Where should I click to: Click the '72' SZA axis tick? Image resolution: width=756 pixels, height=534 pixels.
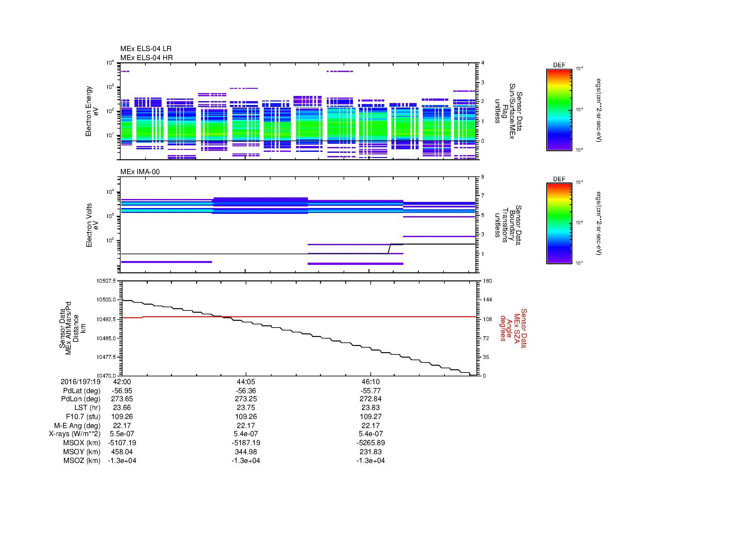tap(486, 338)
